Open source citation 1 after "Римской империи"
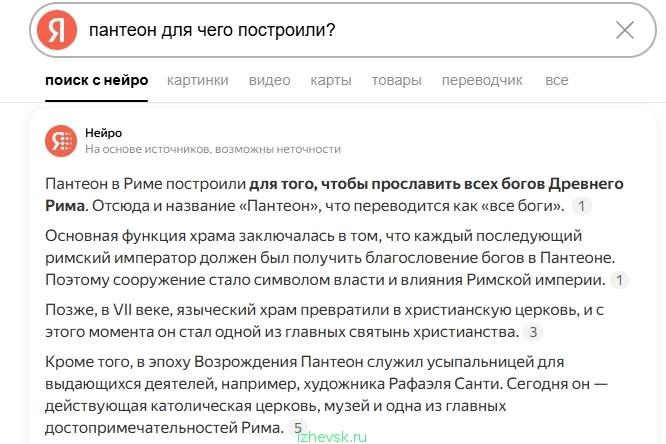The image size is (666, 444). click(x=619, y=280)
